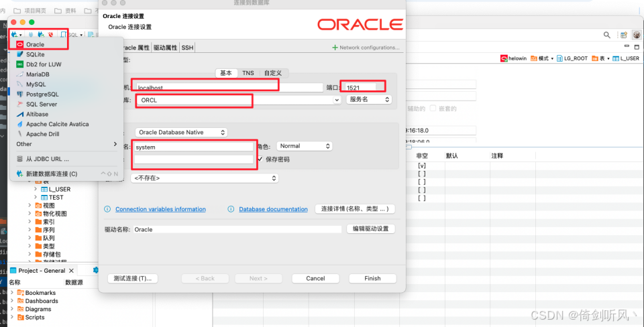Expand the 视图 tree node
The width and height of the screenshot is (644, 327).
30,205
